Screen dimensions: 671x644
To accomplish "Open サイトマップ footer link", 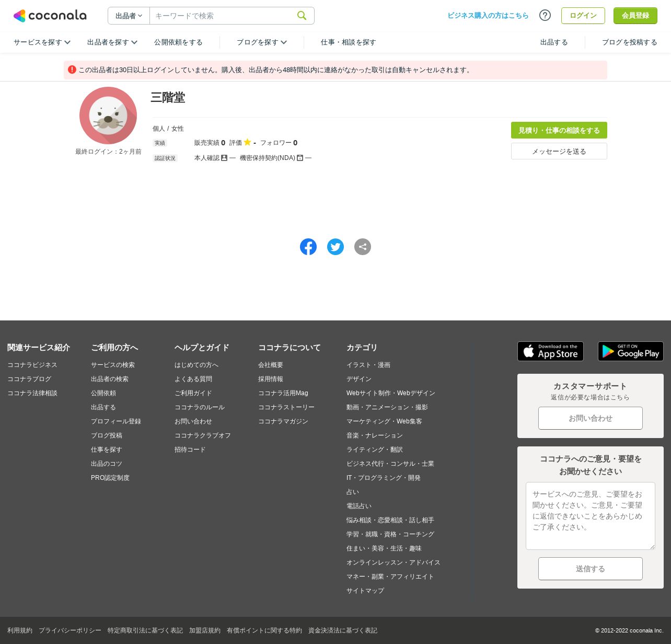I will click(x=365, y=591).
